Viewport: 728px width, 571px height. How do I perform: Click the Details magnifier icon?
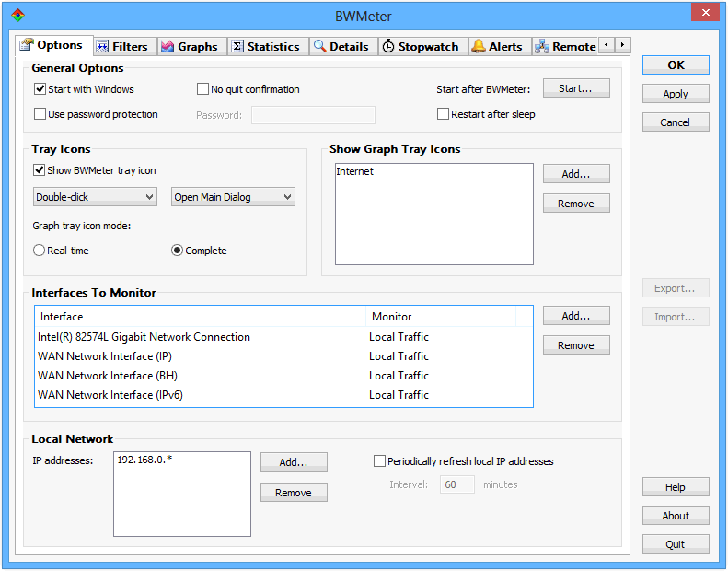pos(319,46)
